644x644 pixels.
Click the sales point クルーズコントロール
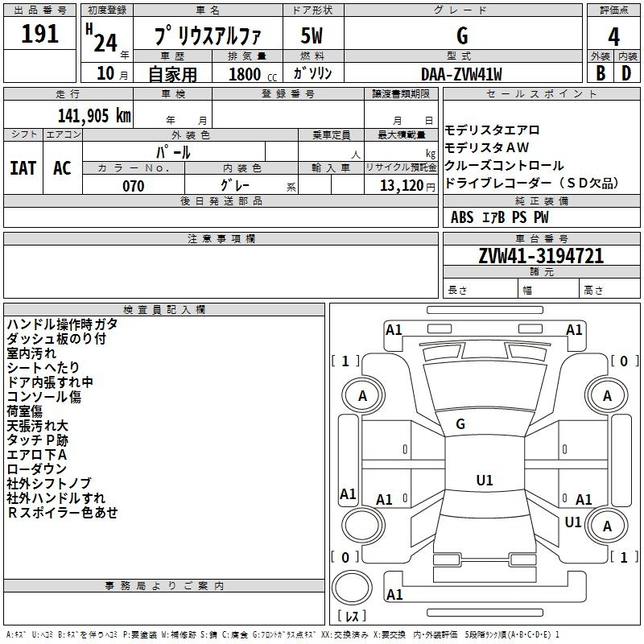point(504,165)
